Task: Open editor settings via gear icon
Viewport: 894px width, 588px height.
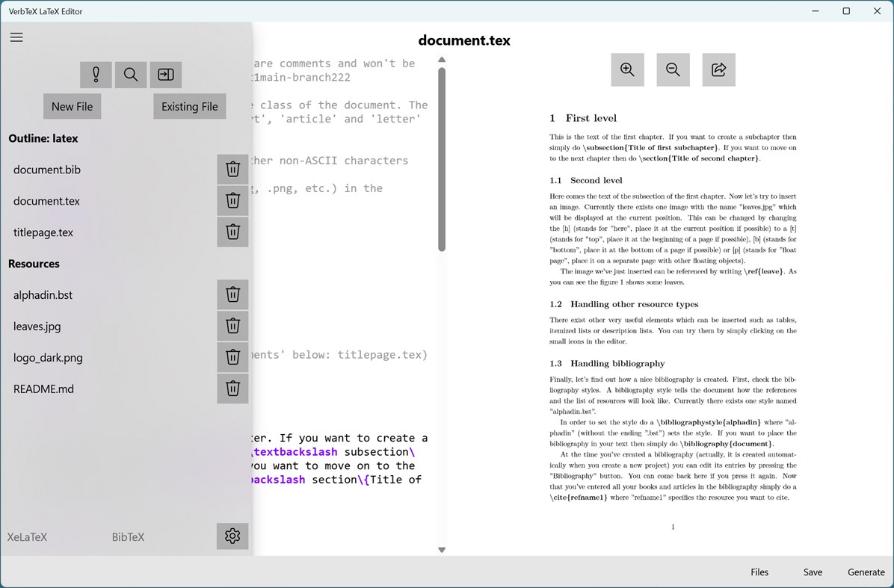Action: tap(232, 536)
